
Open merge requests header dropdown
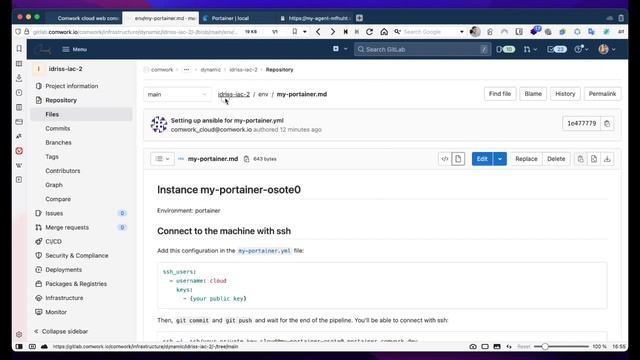pos(530,49)
